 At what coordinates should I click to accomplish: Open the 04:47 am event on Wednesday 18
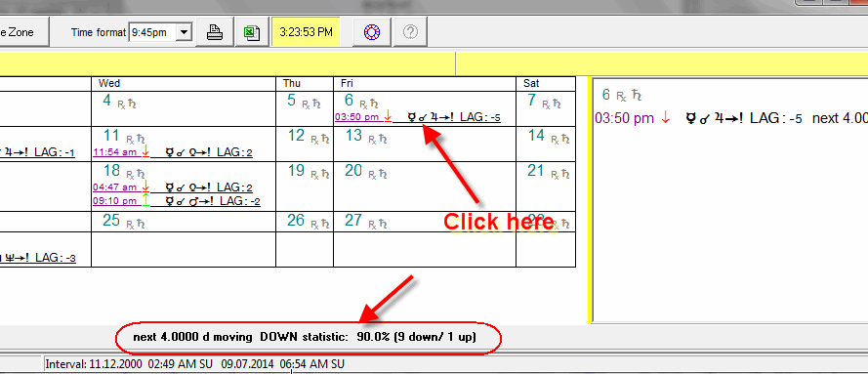(x=114, y=187)
